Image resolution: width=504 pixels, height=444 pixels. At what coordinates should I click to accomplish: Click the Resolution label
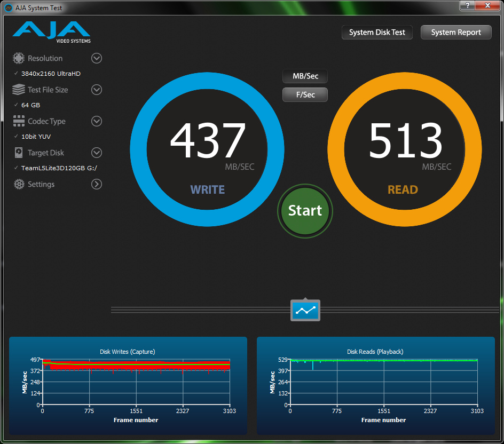click(45, 58)
